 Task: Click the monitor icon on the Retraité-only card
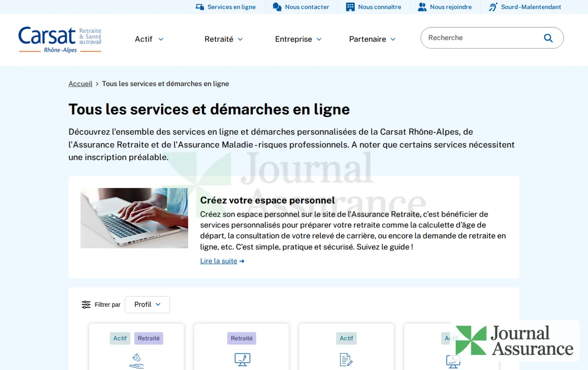242,360
